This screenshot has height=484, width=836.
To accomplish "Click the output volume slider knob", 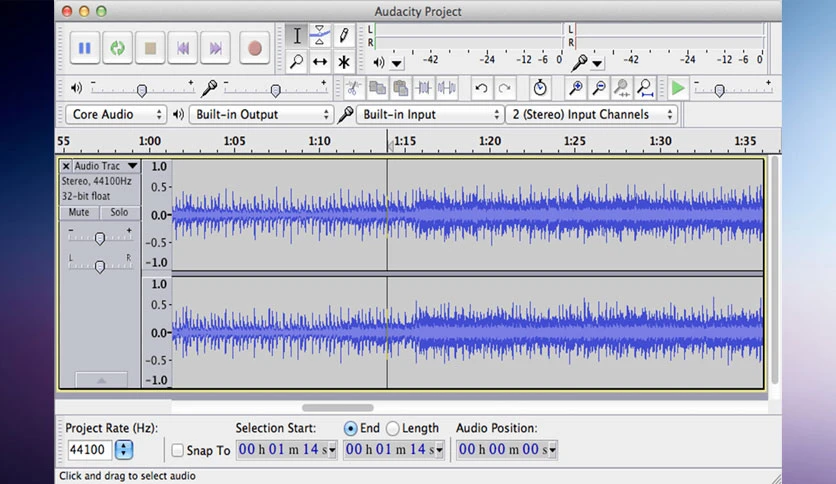I will coord(142,91).
